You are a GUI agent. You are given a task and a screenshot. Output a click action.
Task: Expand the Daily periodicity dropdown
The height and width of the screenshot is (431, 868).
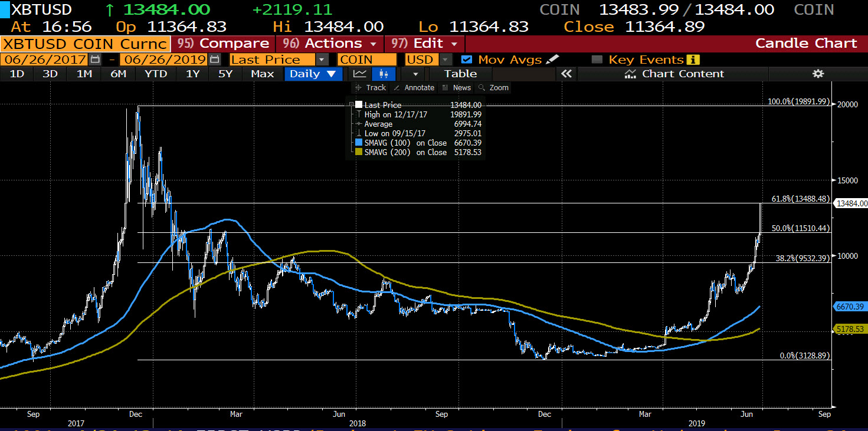[313, 74]
